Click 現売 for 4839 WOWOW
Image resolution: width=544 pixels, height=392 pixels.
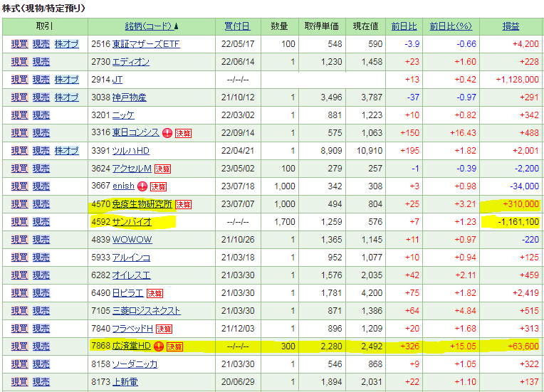pyautogui.click(x=41, y=240)
